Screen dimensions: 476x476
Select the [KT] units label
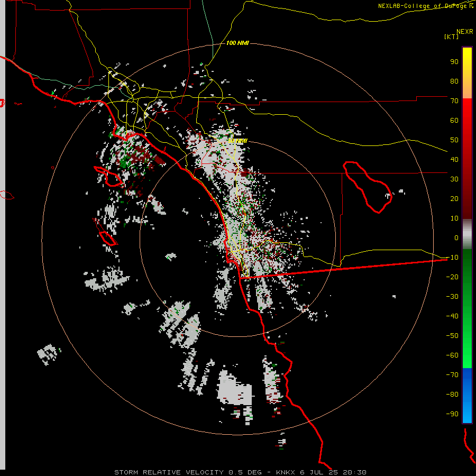click(452, 36)
